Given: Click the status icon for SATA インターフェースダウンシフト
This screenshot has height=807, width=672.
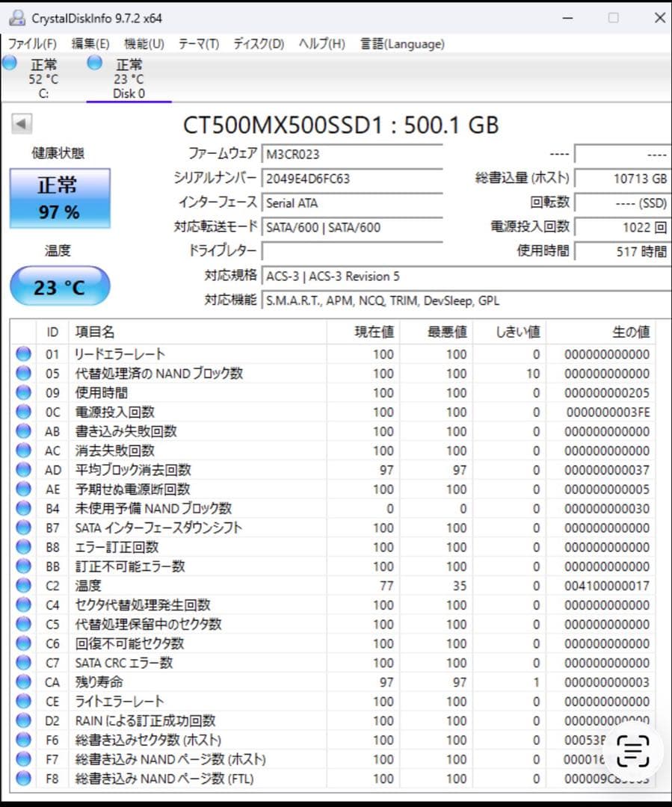Looking at the screenshot, I should coord(23,528).
